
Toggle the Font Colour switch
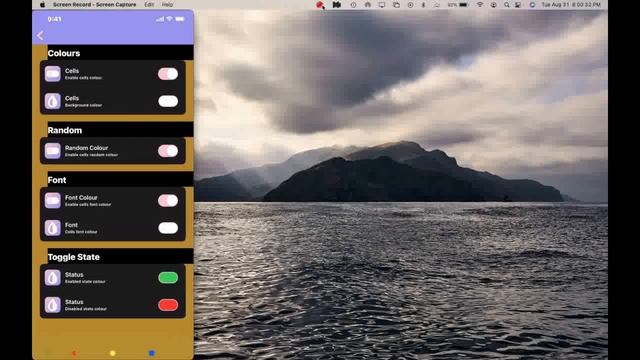click(168, 200)
